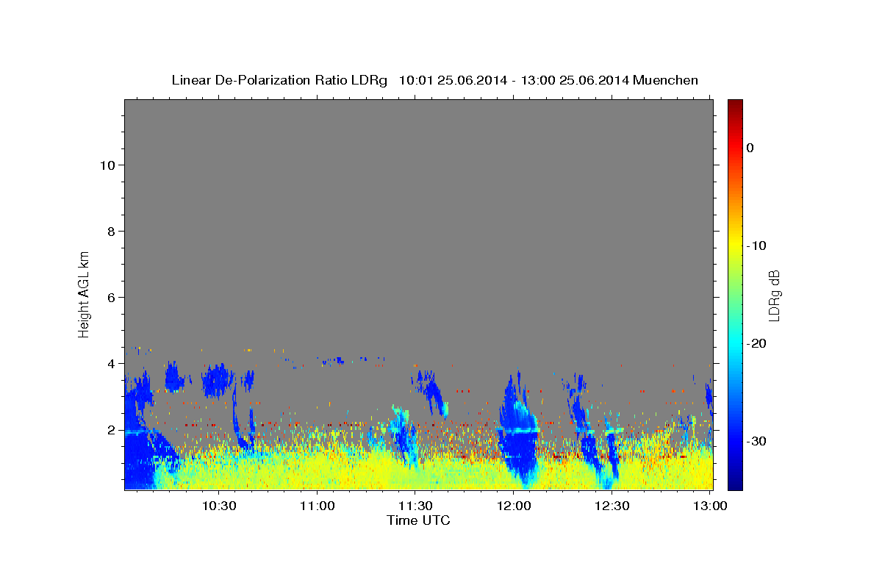The height and width of the screenshot is (588, 882).
Task: Click the colorbar value 0
Action: (x=750, y=148)
